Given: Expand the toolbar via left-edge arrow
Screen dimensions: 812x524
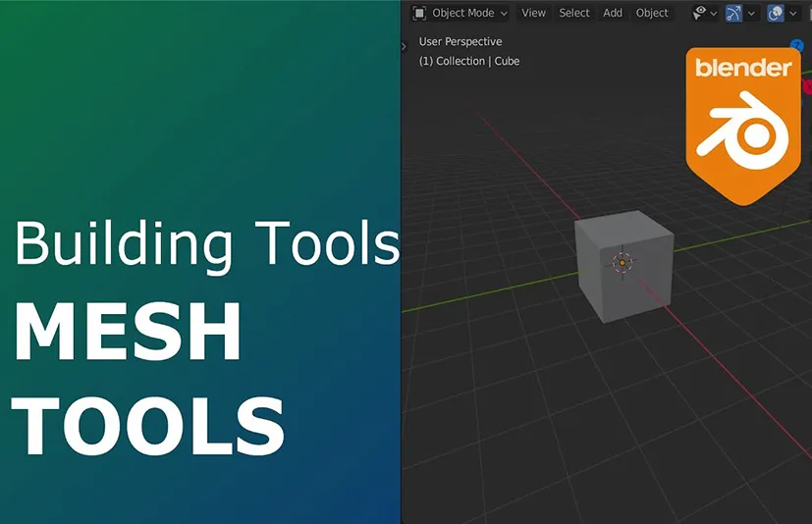Looking at the screenshot, I should pyautogui.click(x=404, y=46).
